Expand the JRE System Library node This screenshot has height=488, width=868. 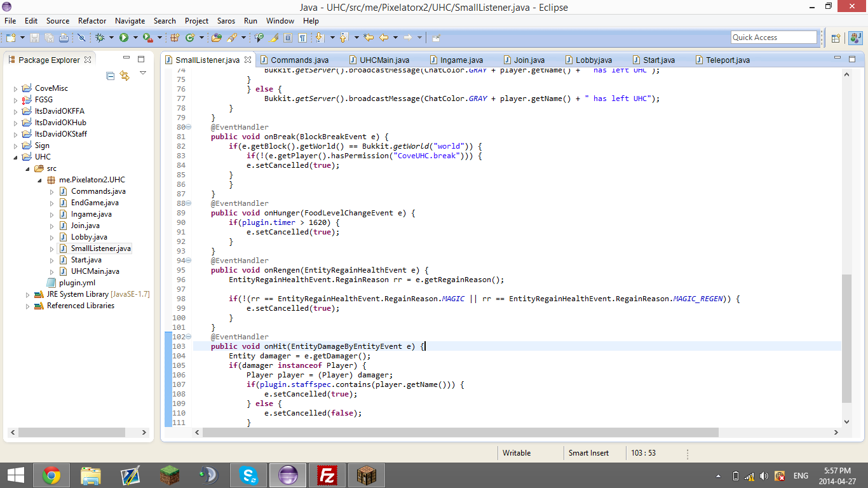27,294
